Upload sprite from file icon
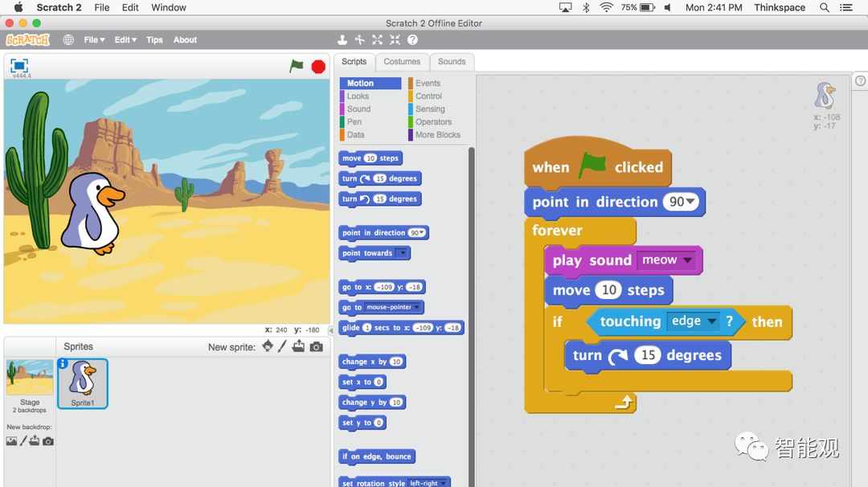This screenshot has height=487, width=868. pyautogui.click(x=298, y=346)
